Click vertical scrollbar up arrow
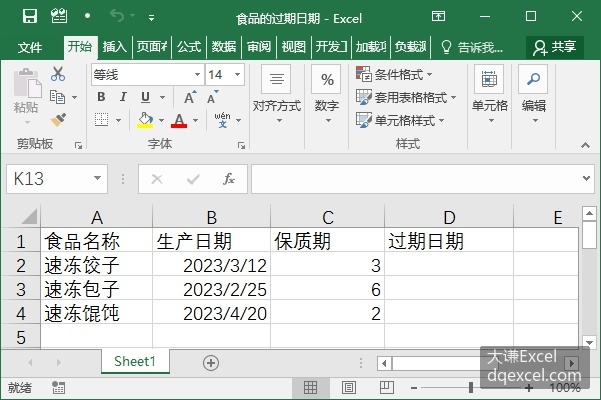The height and width of the screenshot is (400, 601). coord(589,213)
